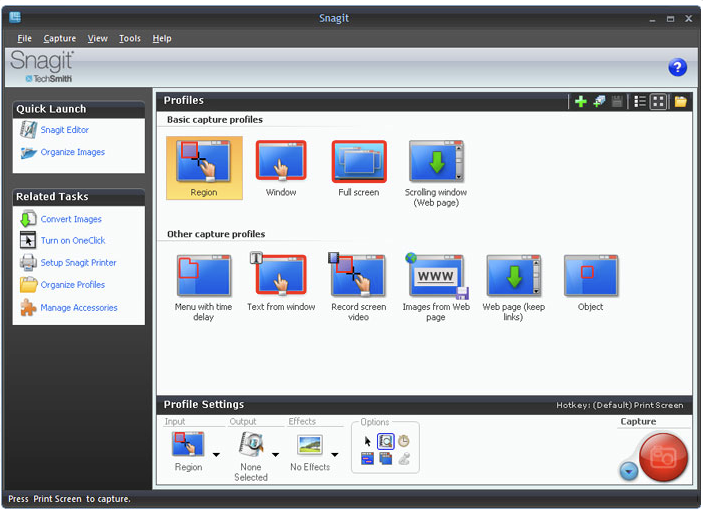Viewport: 703px width, 511px height.
Task: Open the new profile wizard icon
Action: pos(599,102)
